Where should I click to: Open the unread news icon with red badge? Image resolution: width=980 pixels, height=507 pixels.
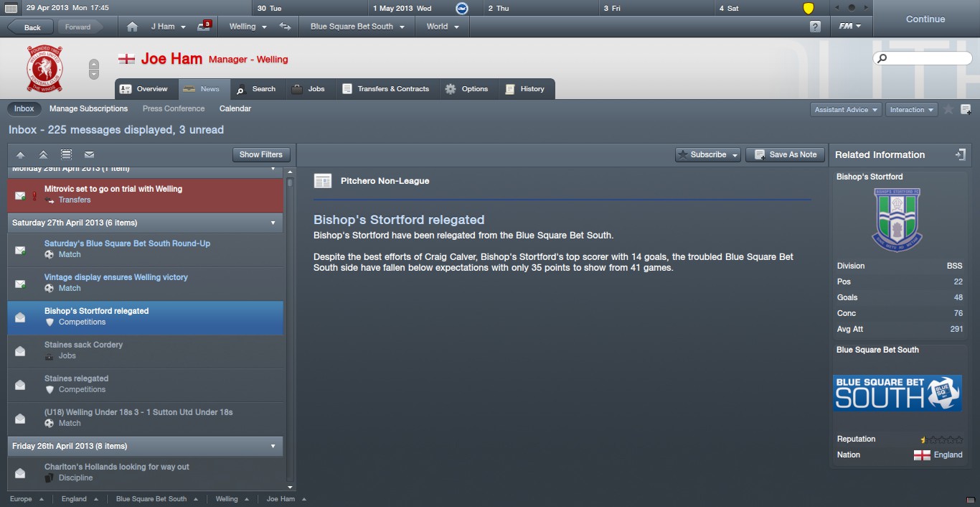204,27
